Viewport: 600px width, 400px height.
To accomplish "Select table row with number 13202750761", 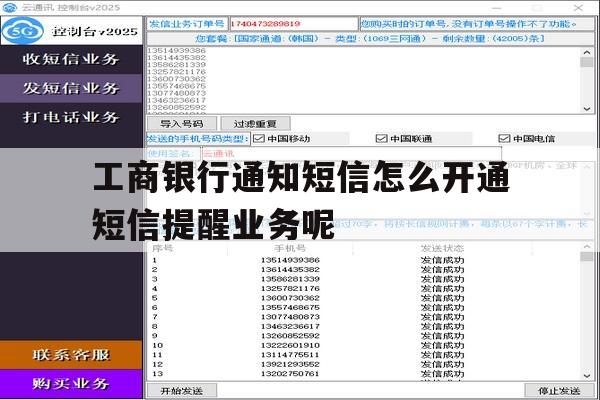I will tap(364, 374).
